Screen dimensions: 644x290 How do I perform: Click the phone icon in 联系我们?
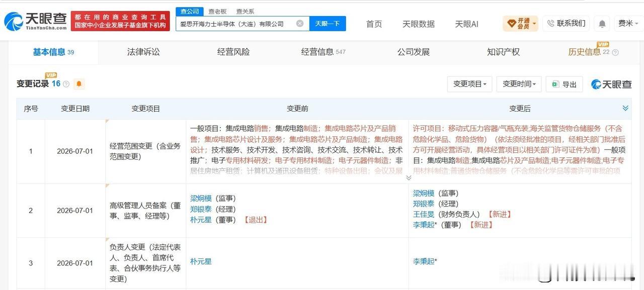[550, 23]
